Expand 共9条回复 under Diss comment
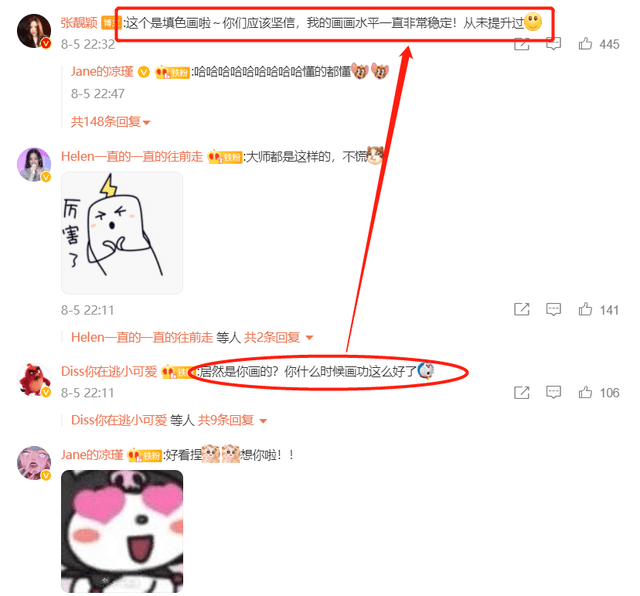 233,420
